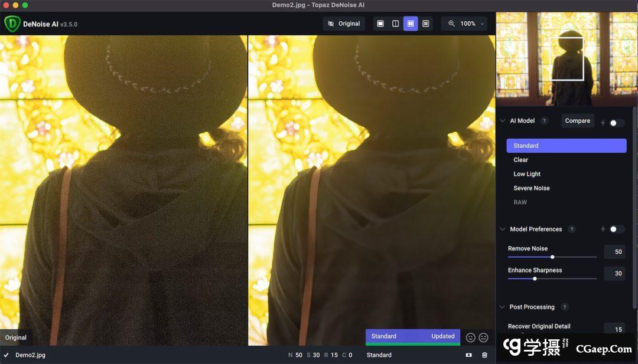Select the split view layout icon

(396, 24)
